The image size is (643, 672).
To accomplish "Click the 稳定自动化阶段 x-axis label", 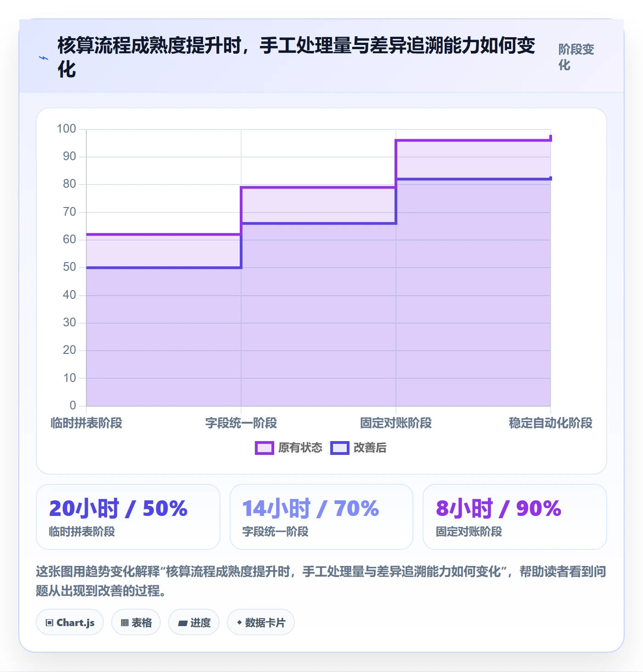I will pyautogui.click(x=551, y=423).
